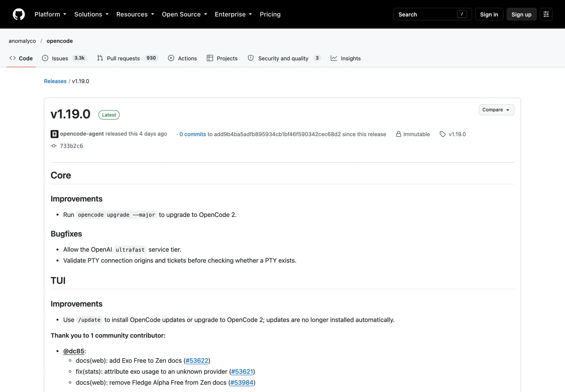Click the lock icon beside Immutable
The image size is (565, 392).
398,134
